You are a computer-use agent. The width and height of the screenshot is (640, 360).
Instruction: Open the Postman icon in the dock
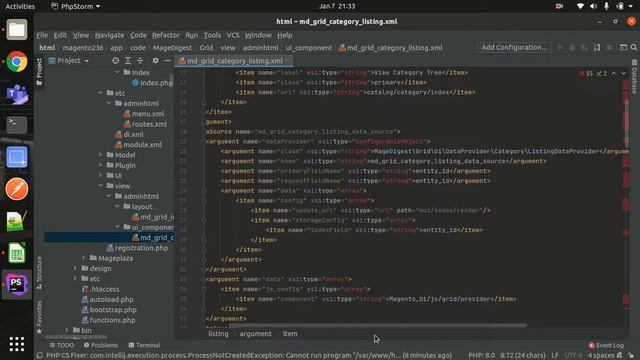click(17, 189)
